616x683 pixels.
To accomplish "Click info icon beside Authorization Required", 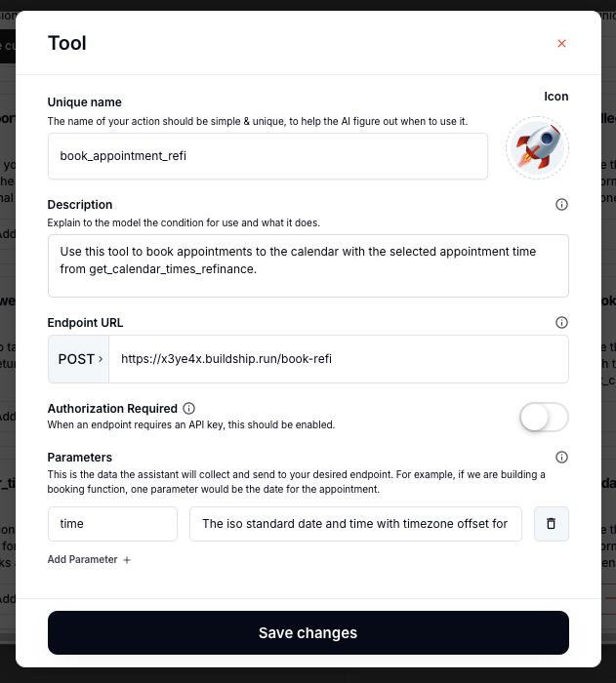I will point(189,409).
